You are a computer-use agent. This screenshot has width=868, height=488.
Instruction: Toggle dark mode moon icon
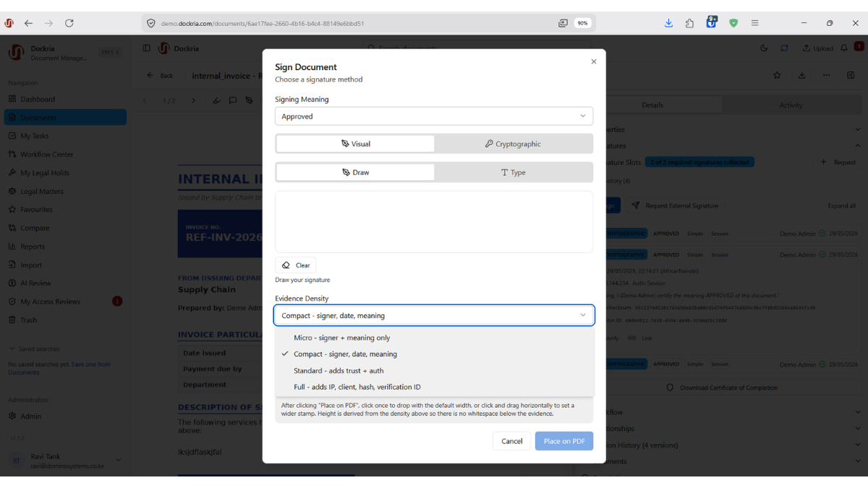click(765, 48)
